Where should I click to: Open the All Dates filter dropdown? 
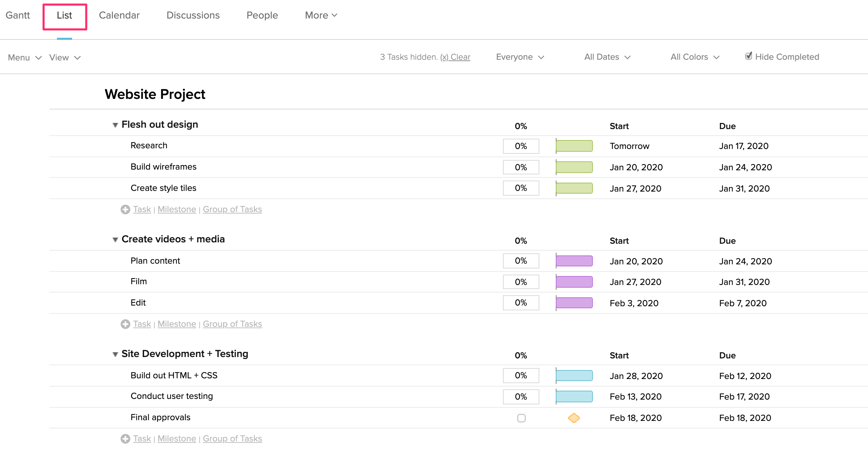click(607, 57)
